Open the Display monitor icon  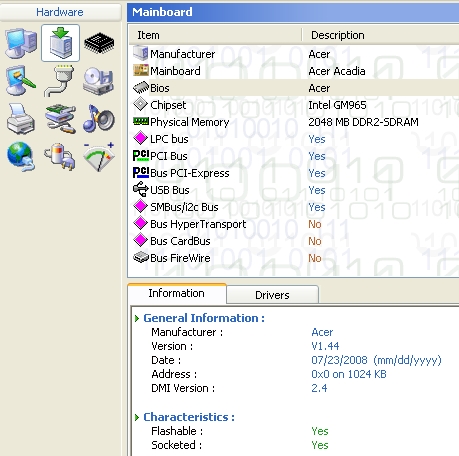21,81
